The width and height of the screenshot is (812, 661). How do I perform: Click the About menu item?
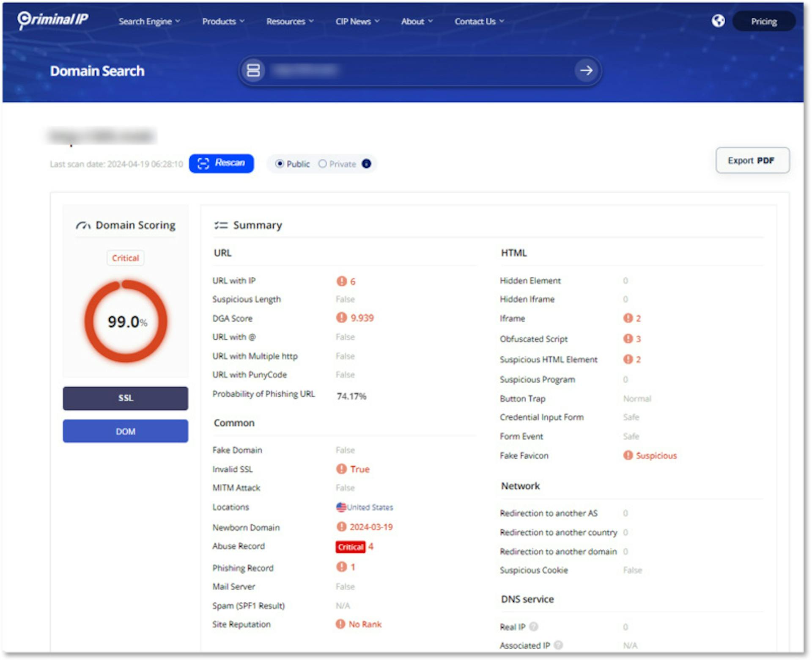(414, 21)
